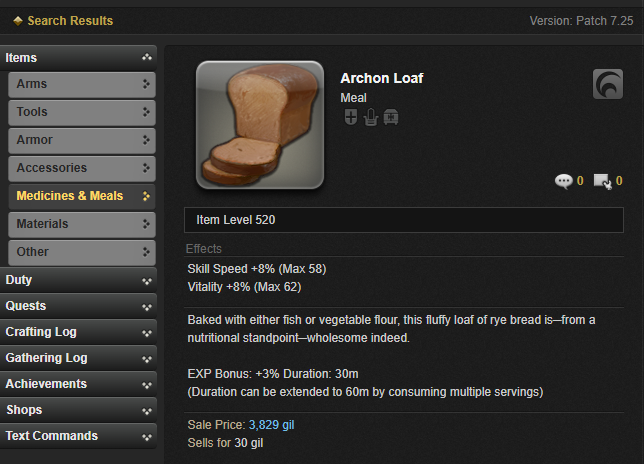Select the Arms subcategory

82,84
